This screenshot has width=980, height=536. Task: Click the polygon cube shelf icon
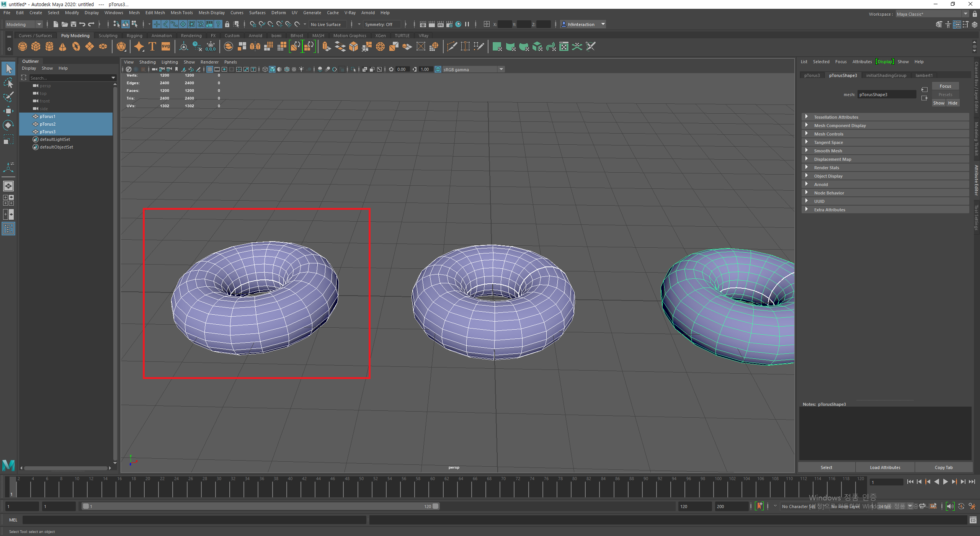click(36, 47)
